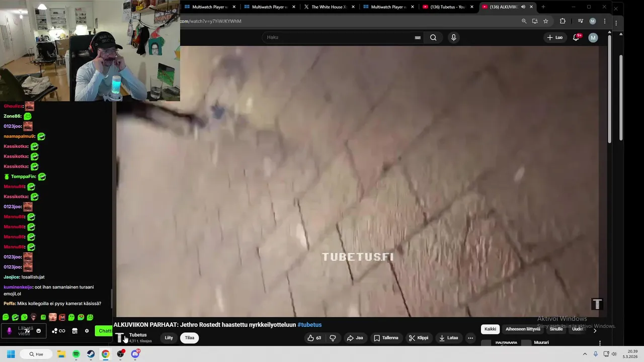This screenshot has height=362, width=644.
Task: Open File Explorer from the taskbar
Action: coord(61,354)
